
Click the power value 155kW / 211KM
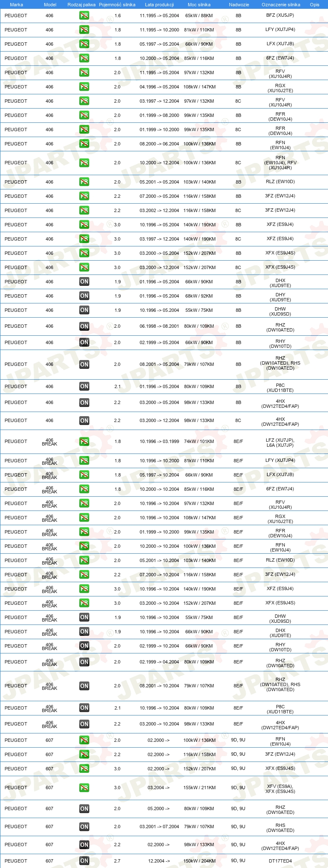tap(199, 788)
